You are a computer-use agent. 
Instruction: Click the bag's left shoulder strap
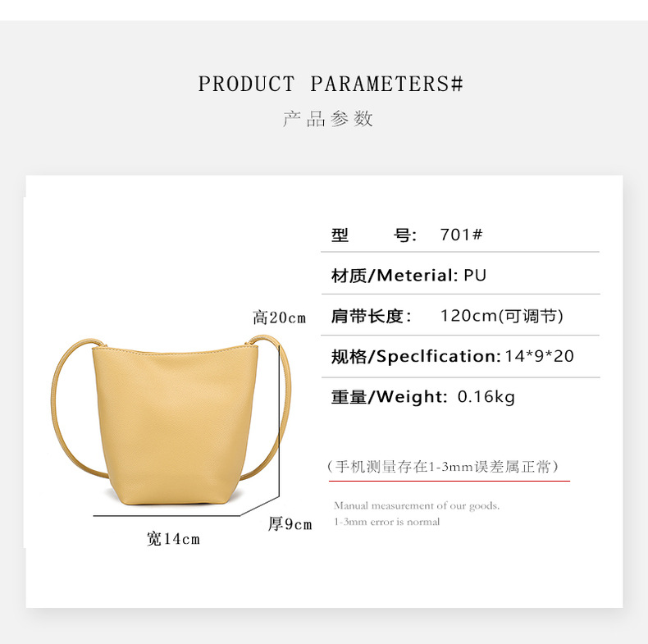coord(76,409)
